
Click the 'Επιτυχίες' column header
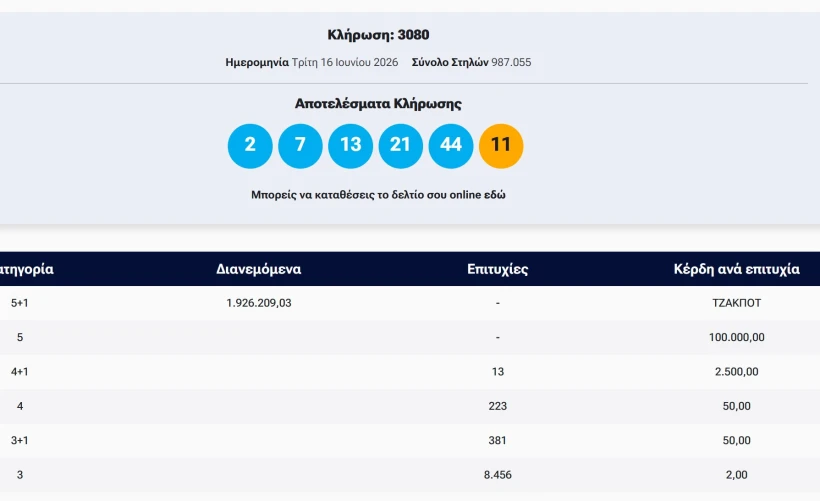pos(497,269)
